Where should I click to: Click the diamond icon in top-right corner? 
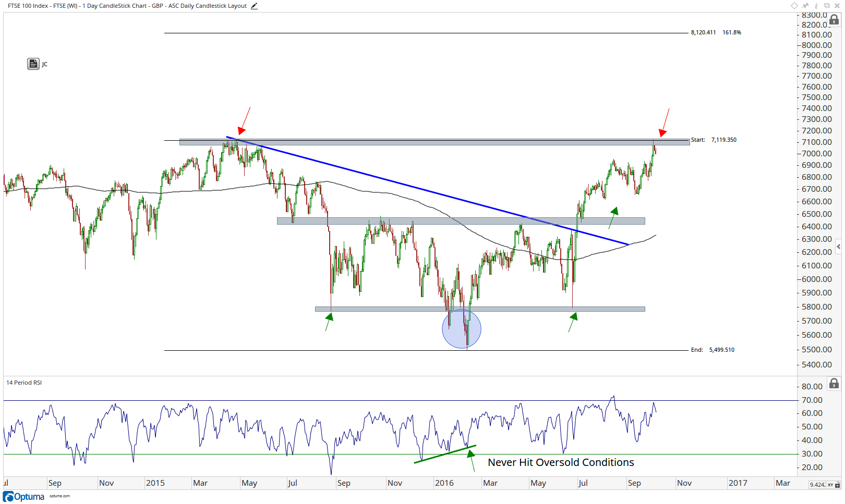tap(794, 6)
